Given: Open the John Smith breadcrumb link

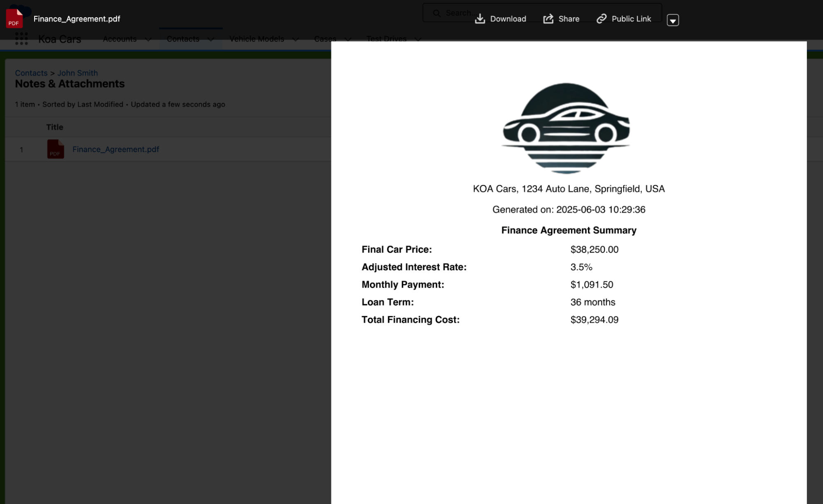Looking at the screenshot, I should tap(77, 73).
